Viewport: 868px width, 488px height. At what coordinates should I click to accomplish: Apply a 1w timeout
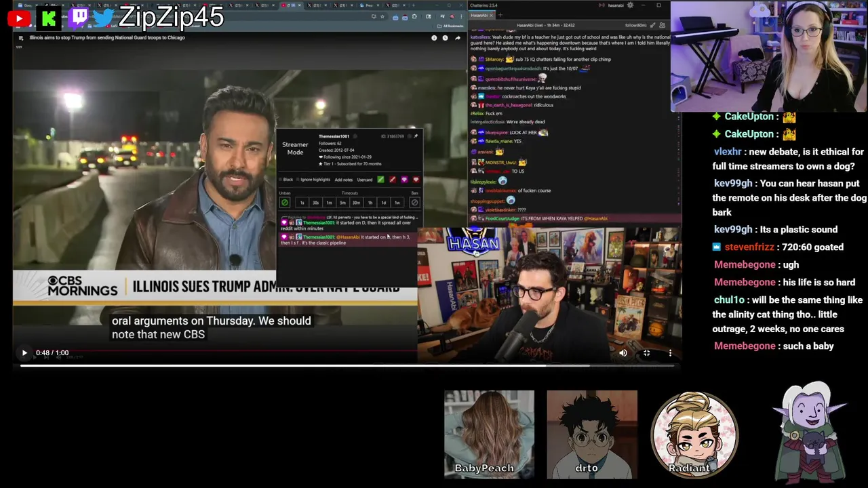[x=397, y=203]
